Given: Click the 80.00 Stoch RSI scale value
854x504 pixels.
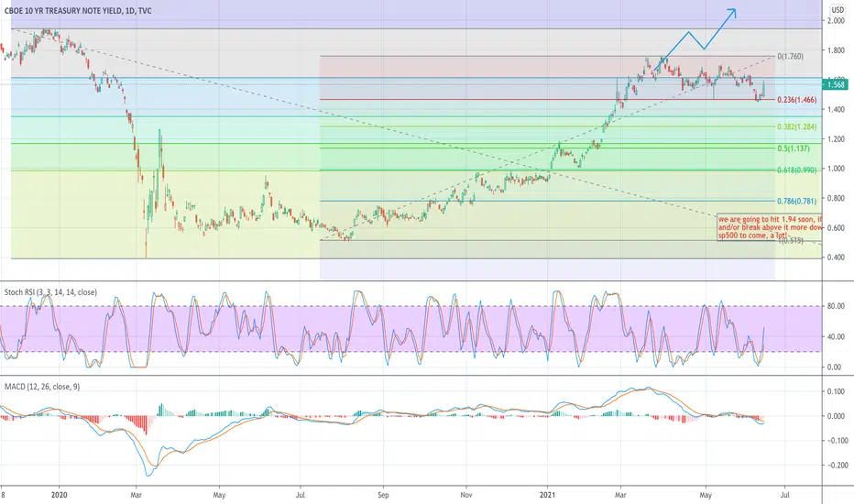Looking at the screenshot, I should click(836, 306).
